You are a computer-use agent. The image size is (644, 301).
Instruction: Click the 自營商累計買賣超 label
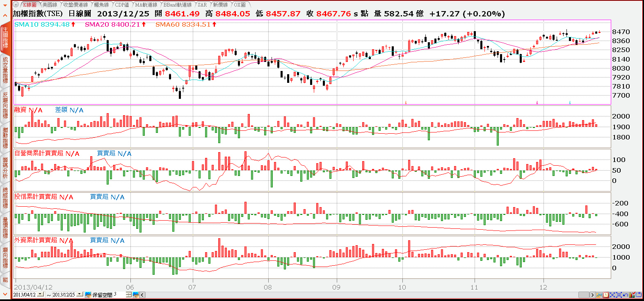click(39, 153)
